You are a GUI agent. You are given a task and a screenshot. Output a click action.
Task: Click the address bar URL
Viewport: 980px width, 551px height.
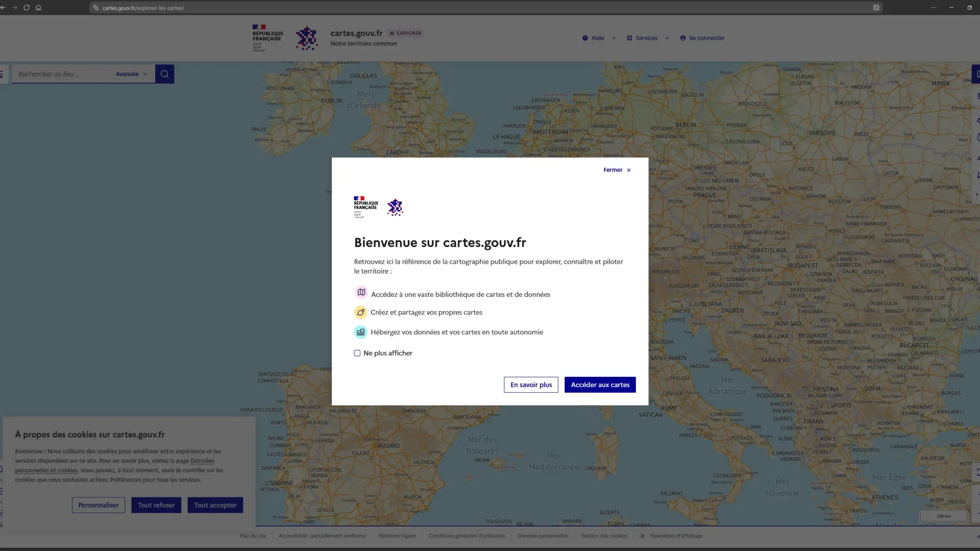click(143, 8)
